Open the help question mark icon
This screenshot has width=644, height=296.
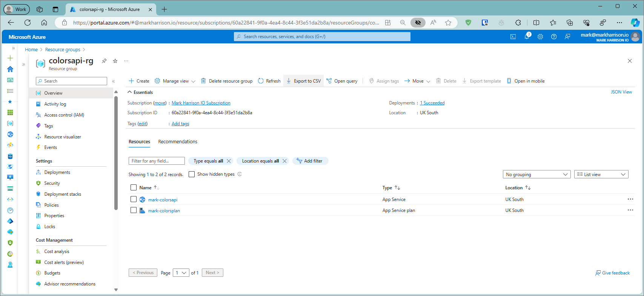554,37
